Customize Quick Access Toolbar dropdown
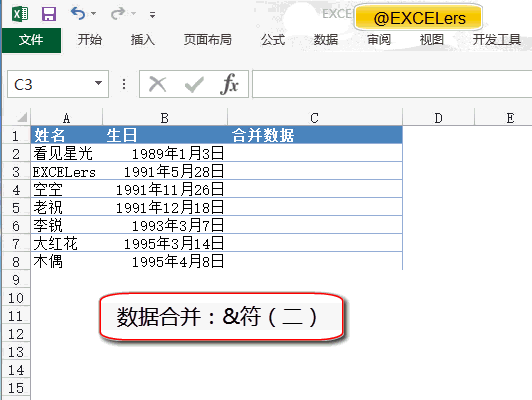Viewport: 532px width, 400px height. pos(152,15)
